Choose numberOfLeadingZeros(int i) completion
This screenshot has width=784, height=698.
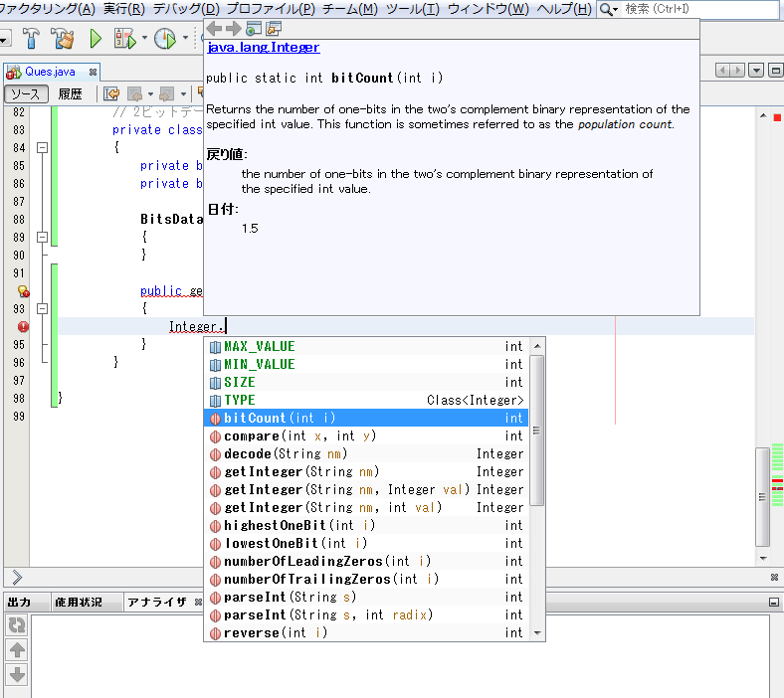pos(366,561)
